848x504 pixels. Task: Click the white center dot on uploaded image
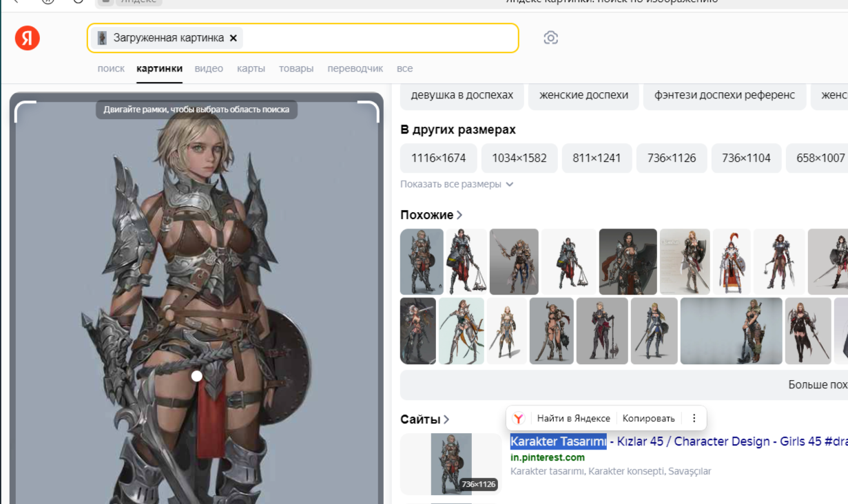[x=197, y=376]
